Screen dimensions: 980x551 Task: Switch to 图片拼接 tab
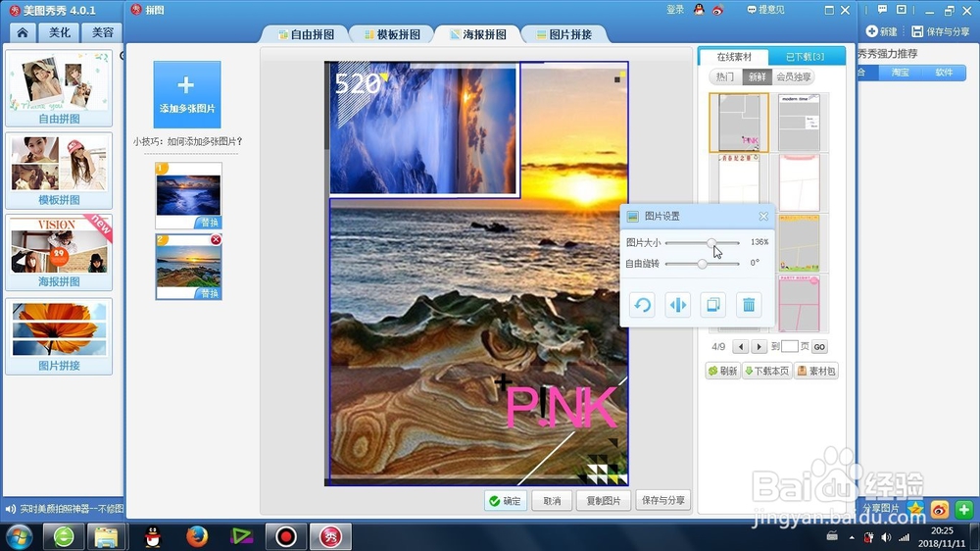pyautogui.click(x=565, y=34)
